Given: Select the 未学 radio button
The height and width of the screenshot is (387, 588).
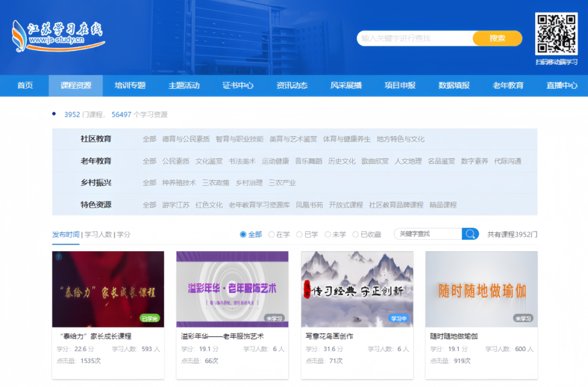Looking at the screenshot, I should click(x=328, y=234).
